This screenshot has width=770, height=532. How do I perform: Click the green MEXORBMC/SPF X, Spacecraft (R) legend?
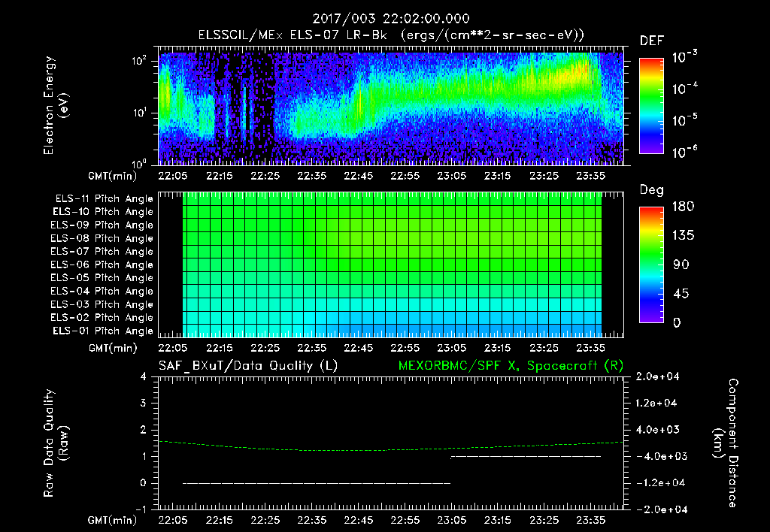[511, 366]
